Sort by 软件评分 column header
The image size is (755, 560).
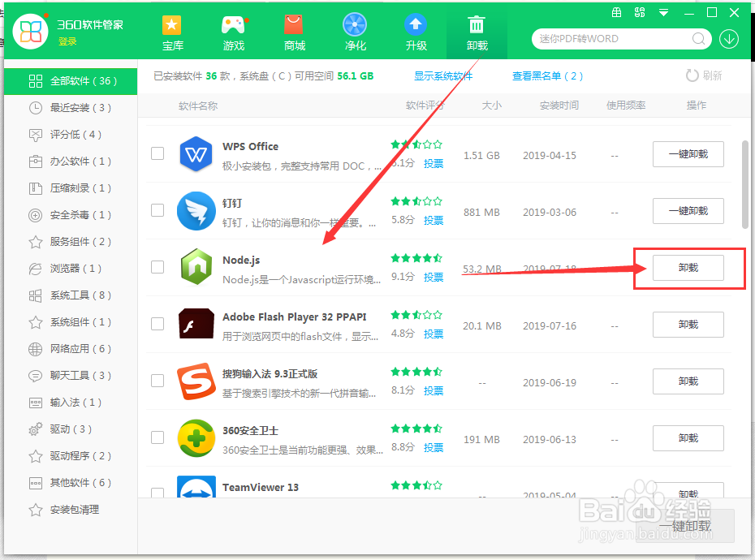click(x=425, y=106)
